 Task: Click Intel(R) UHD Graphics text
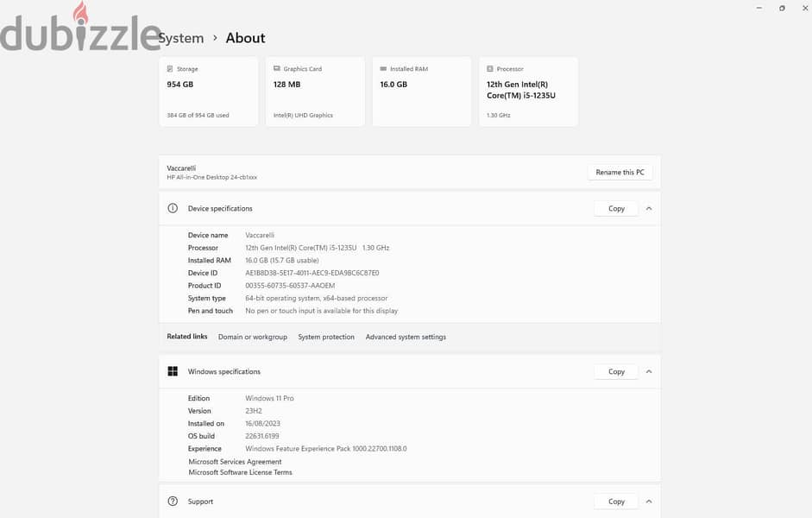pyautogui.click(x=303, y=116)
